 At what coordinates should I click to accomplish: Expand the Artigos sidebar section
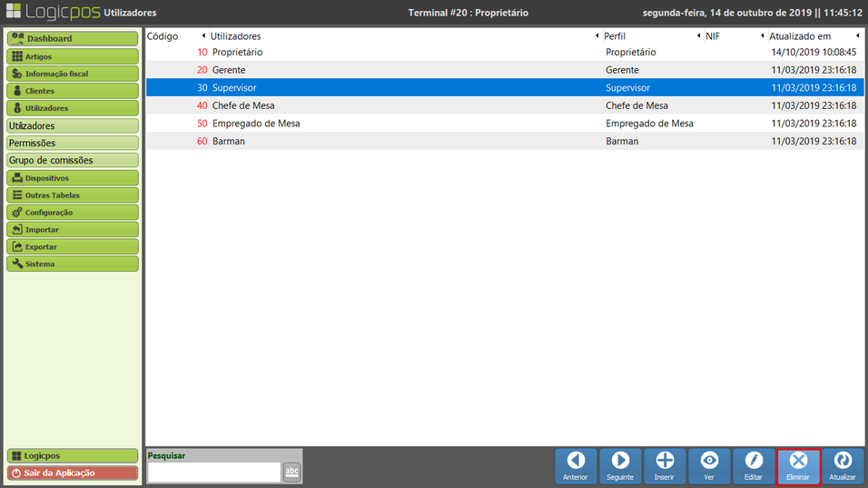72,56
